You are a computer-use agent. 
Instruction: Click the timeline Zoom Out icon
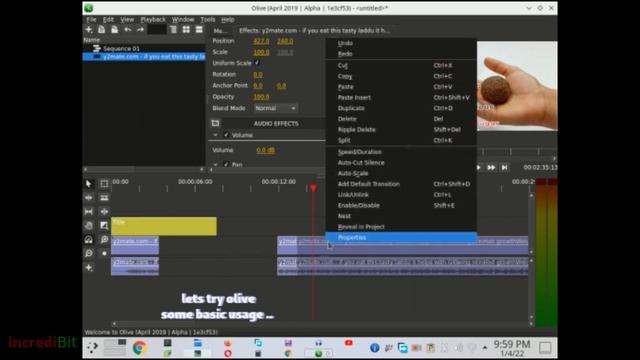(x=89, y=253)
